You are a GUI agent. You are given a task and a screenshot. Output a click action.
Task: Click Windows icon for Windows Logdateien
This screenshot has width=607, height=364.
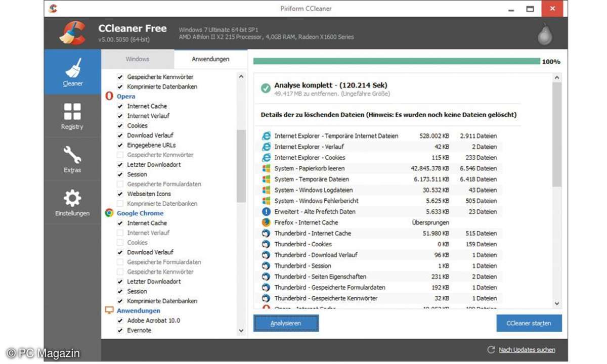(x=266, y=190)
